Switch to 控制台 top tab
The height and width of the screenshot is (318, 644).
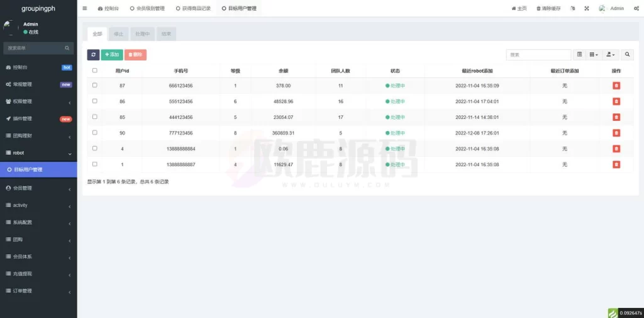click(x=108, y=8)
